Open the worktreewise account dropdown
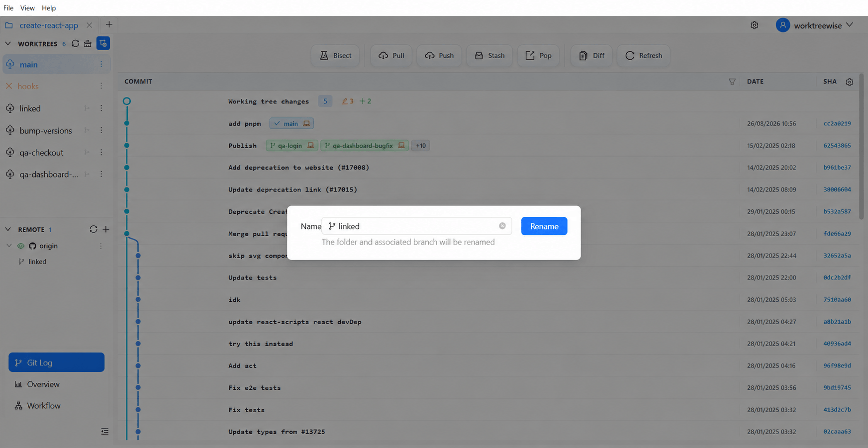868x448 pixels. pyautogui.click(x=814, y=25)
